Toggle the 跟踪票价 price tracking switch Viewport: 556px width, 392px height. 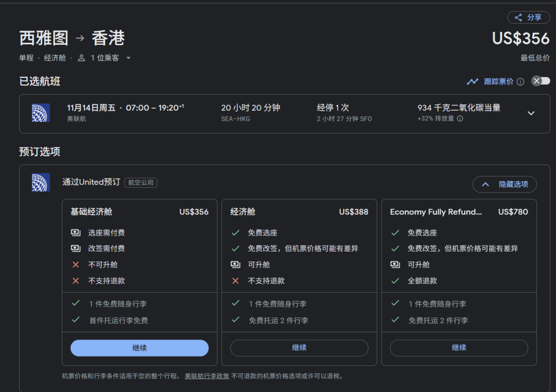coord(541,81)
